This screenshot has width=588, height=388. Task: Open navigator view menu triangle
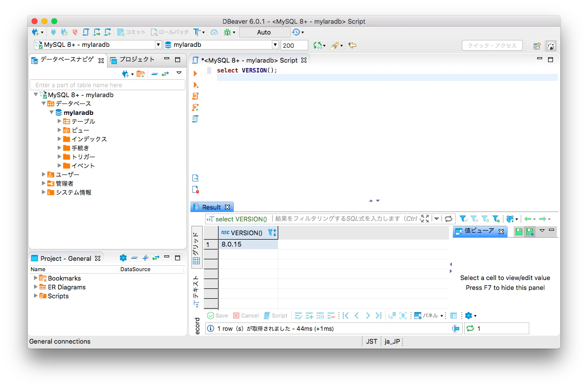pos(179,73)
